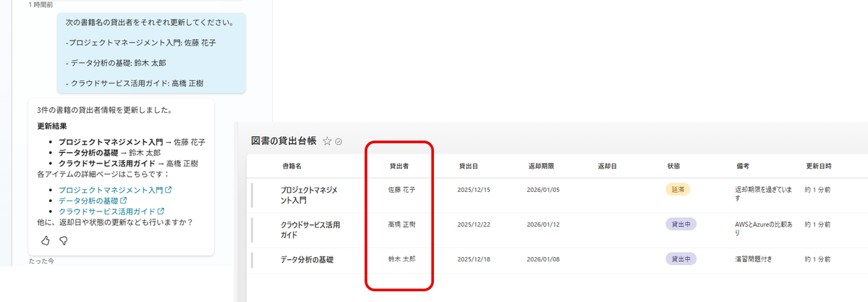Viewport: 868px width, 302px height.
Task: Click the 延滞 status badge
Action: coord(678,190)
